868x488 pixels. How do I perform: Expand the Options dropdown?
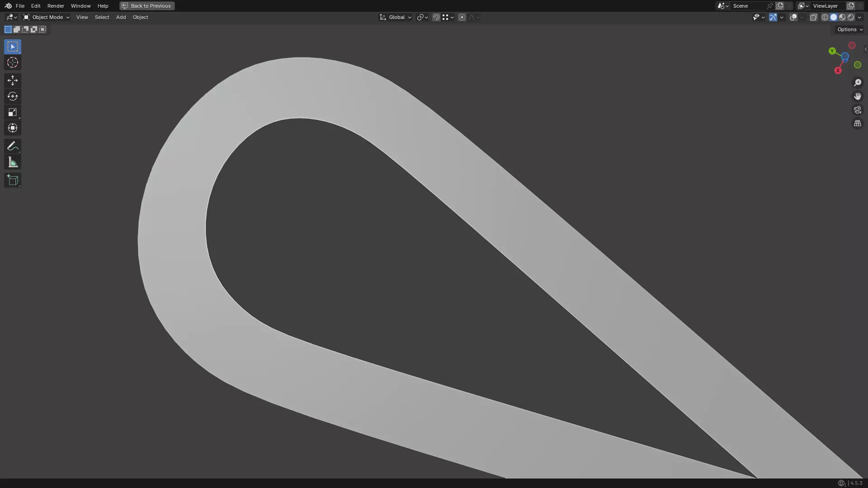(849, 29)
